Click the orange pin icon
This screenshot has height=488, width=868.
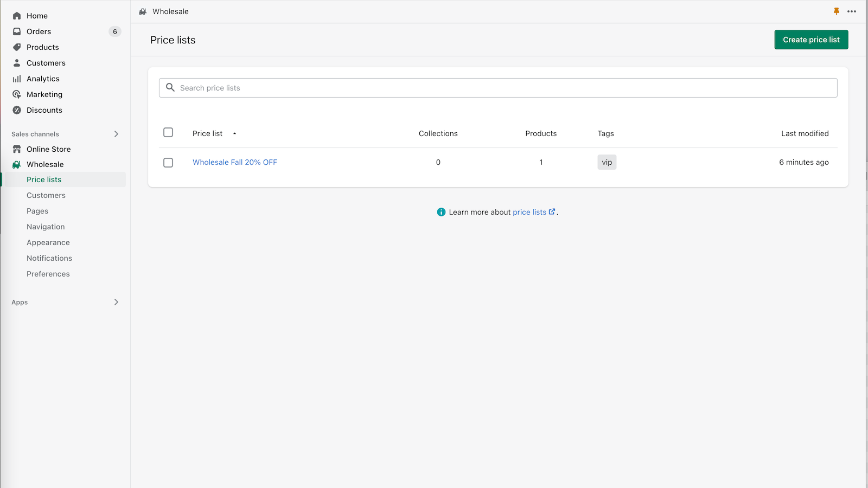pyautogui.click(x=836, y=11)
